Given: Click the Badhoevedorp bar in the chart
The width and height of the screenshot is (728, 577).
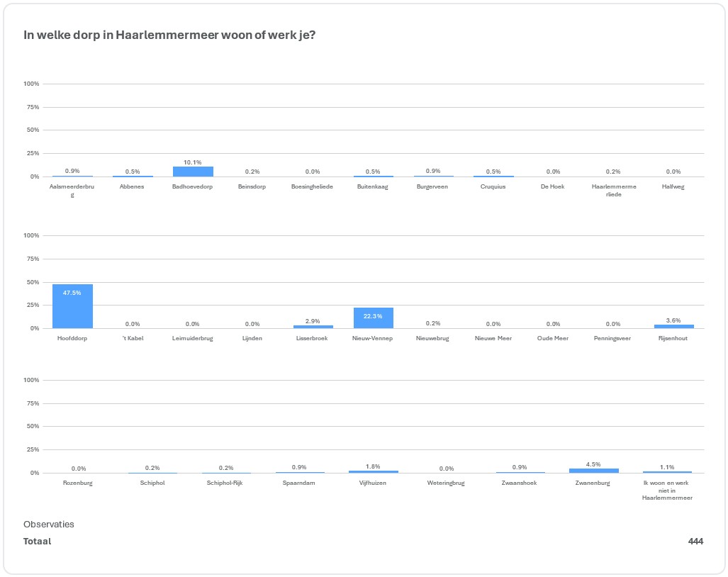Looking at the screenshot, I should pos(193,172).
